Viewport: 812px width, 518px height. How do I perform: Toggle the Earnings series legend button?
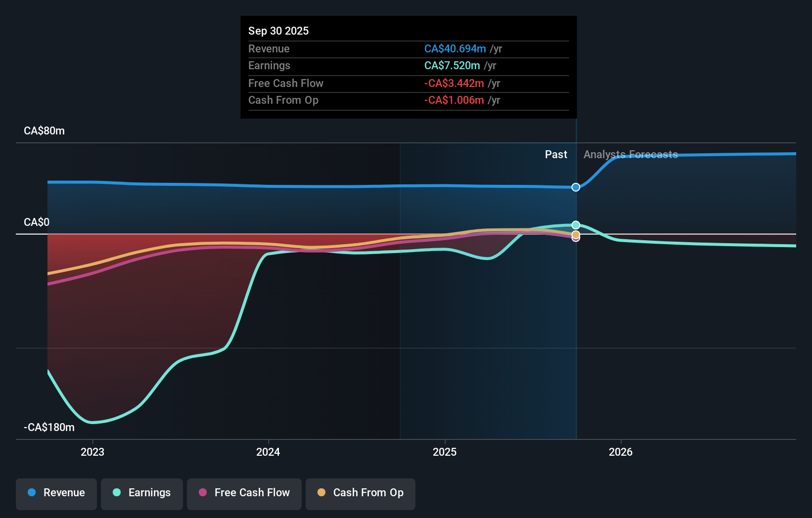[x=142, y=493]
